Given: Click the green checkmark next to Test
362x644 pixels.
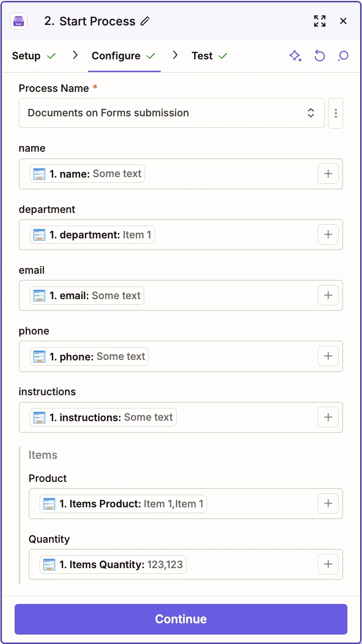Looking at the screenshot, I should [223, 56].
